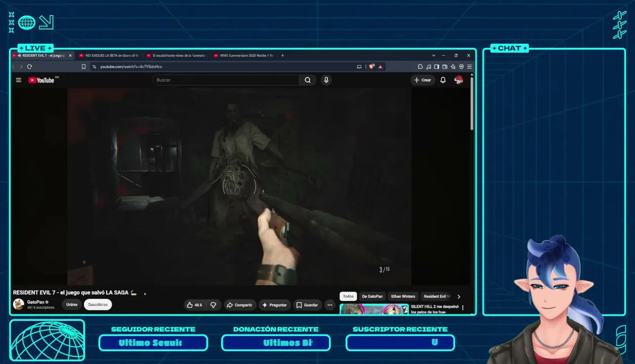Go back using browser back arrow
Viewport: 635px width, 364px height.
tap(14, 67)
